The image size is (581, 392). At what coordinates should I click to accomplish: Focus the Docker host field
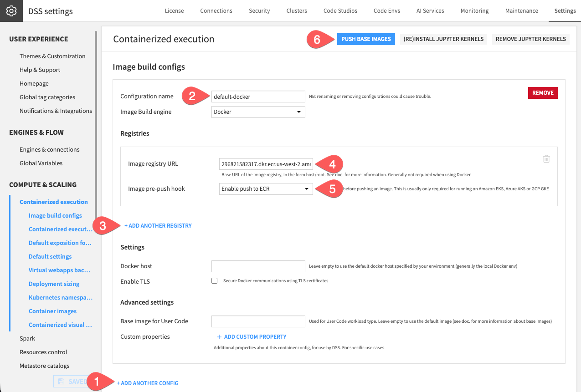258,266
